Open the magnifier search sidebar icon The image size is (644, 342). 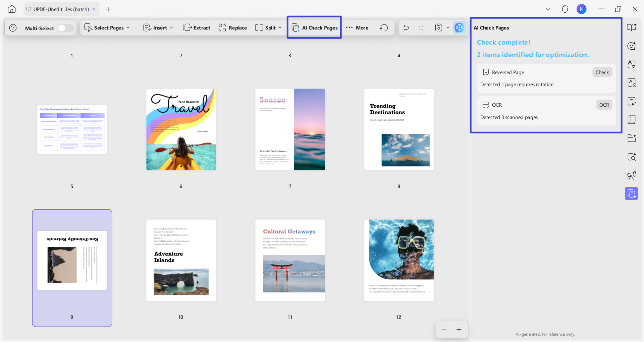coord(632,157)
